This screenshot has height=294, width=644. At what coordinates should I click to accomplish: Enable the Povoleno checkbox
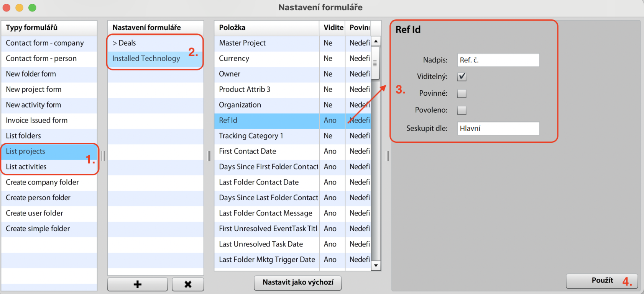(x=462, y=110)
